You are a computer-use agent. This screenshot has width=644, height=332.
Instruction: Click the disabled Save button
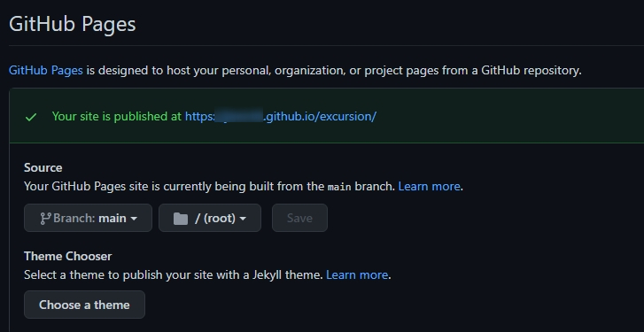tap(299, 218)
